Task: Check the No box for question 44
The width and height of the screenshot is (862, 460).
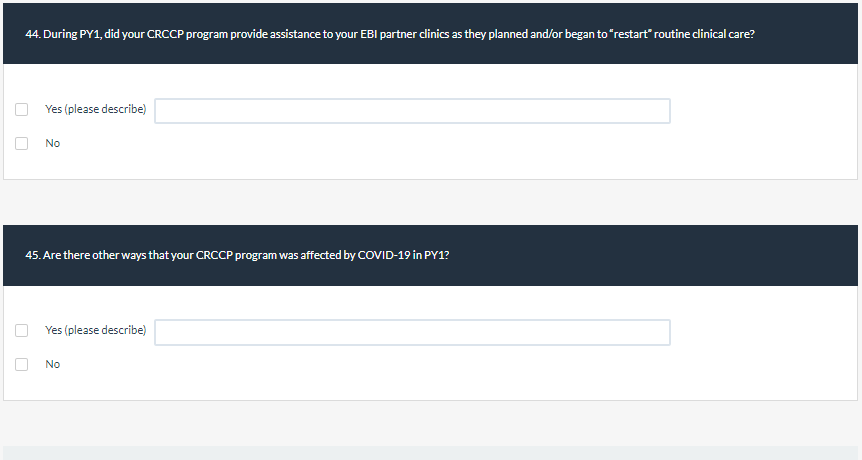Action: click(x=22, y=143)
